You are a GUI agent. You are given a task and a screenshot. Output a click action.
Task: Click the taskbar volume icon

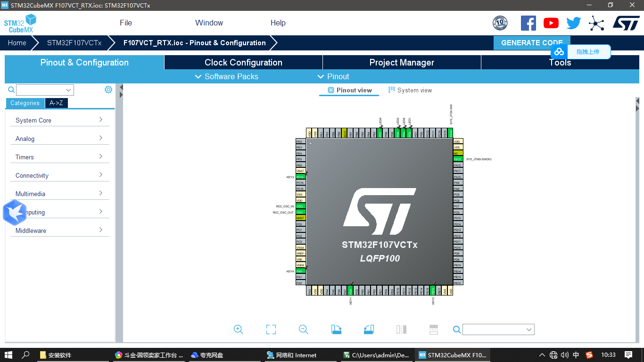(565, 355)
